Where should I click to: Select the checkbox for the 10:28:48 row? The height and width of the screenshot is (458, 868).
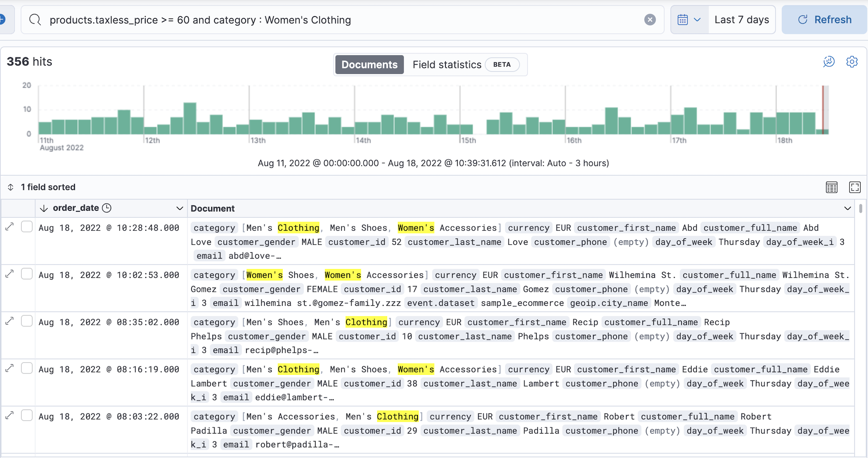coord(27,227)
